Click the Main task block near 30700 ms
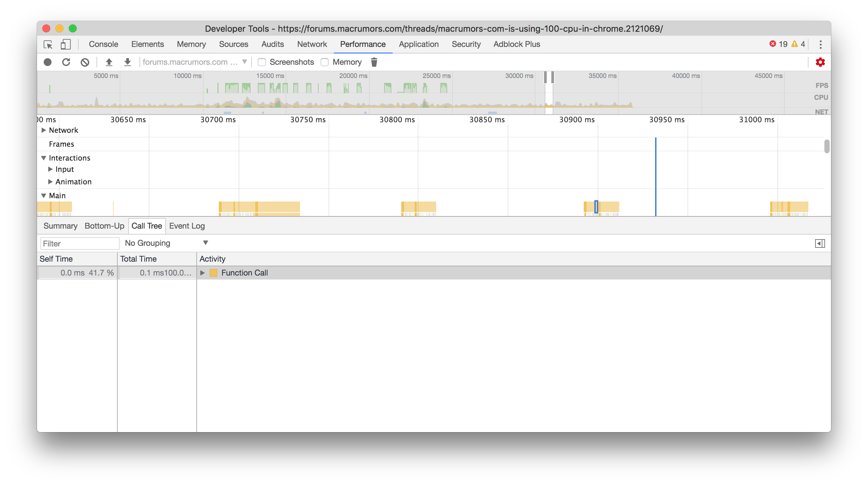The width and height of the screenshot is (868, 485). pos(259,206)
